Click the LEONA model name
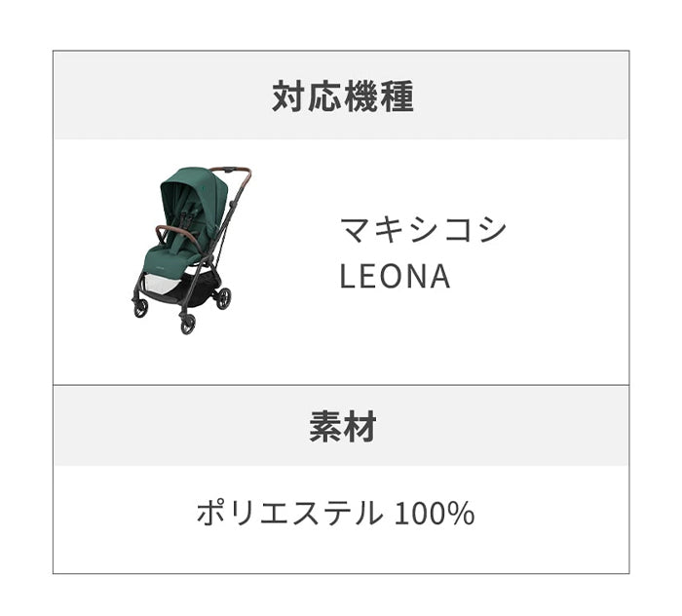 point(395,277)
